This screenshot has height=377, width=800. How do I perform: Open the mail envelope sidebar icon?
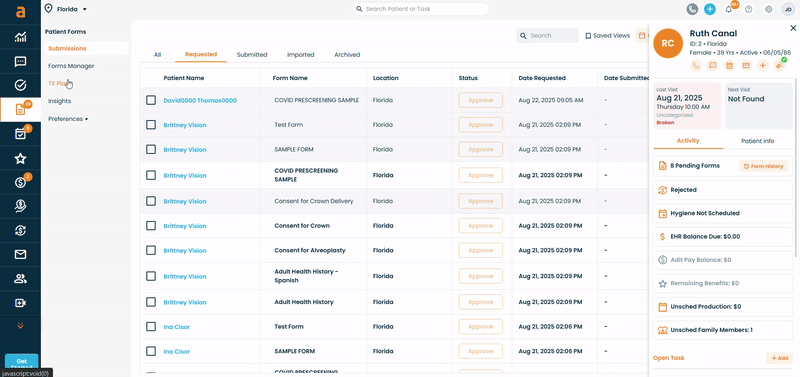pos(20,255)
